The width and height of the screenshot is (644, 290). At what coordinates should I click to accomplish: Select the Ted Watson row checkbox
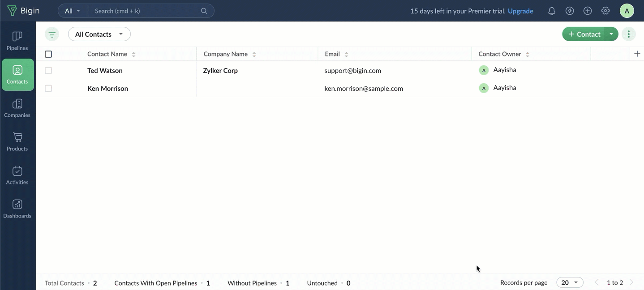[48, 70]
